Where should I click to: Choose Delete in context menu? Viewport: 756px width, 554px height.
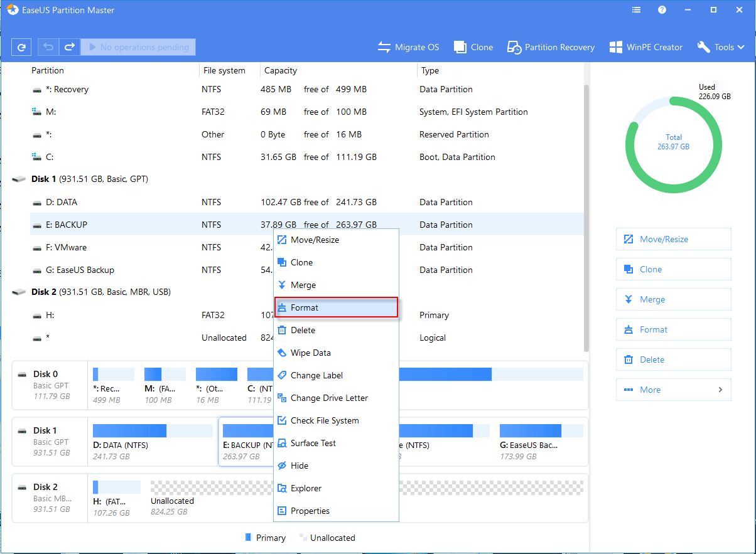click(x=336, y=330)
